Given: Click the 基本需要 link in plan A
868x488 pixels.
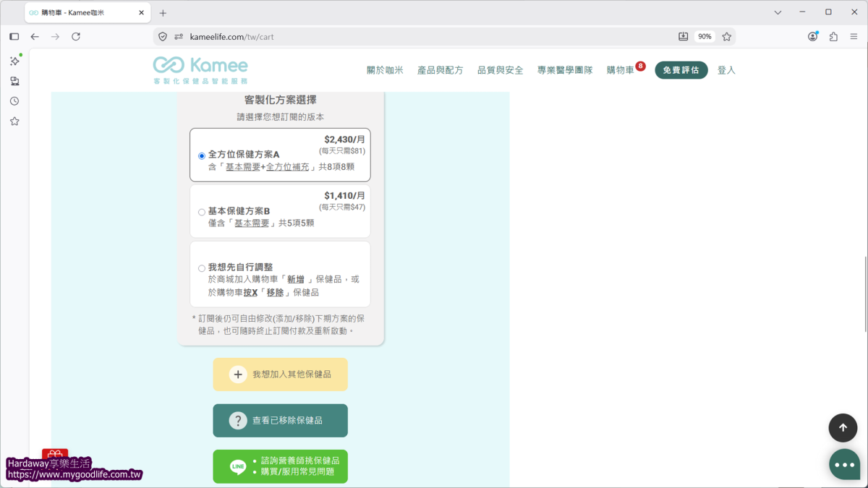Looking at the screenshot, I should coord(243,167).
